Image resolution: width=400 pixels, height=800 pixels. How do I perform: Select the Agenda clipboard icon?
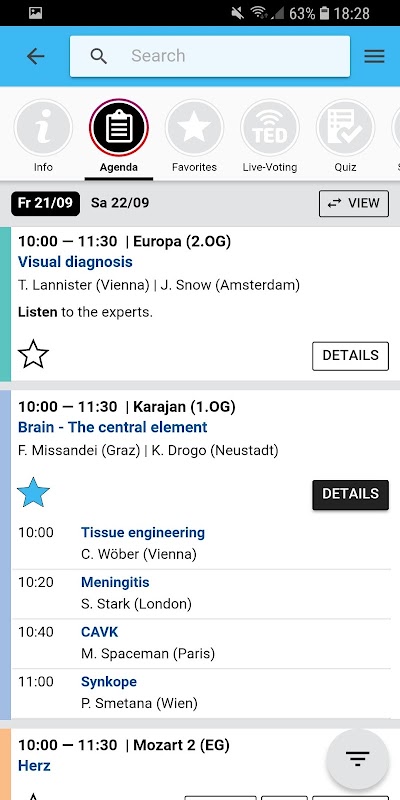coord(119,128)
